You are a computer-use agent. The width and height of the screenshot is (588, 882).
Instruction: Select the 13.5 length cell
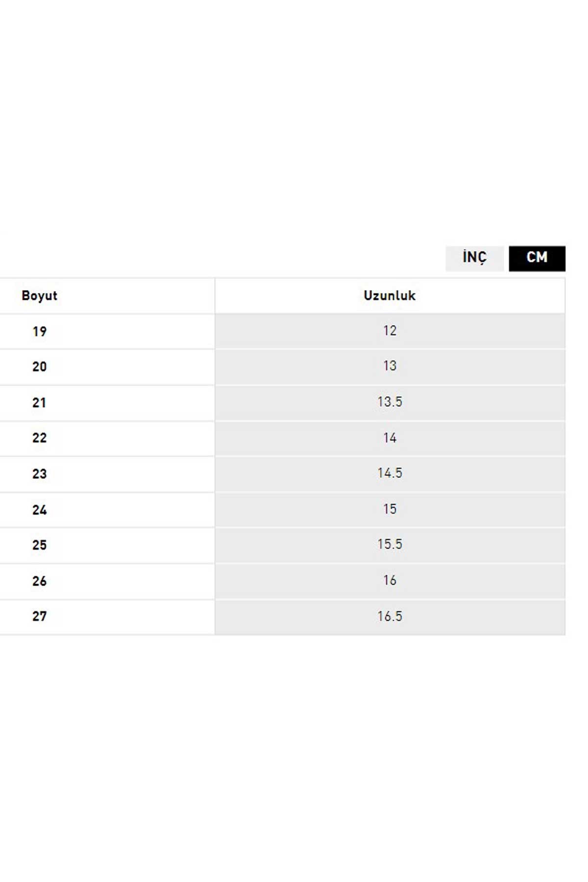click(390, 402)
